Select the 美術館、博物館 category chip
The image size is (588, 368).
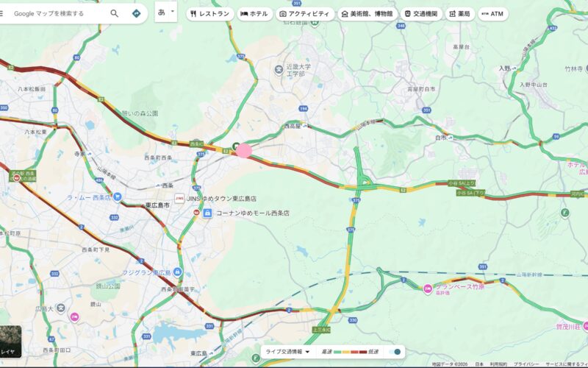pos(367,14)
